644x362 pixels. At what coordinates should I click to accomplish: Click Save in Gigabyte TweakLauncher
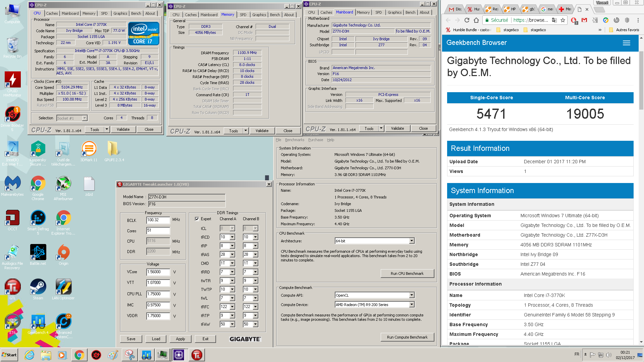click(131, 339)
